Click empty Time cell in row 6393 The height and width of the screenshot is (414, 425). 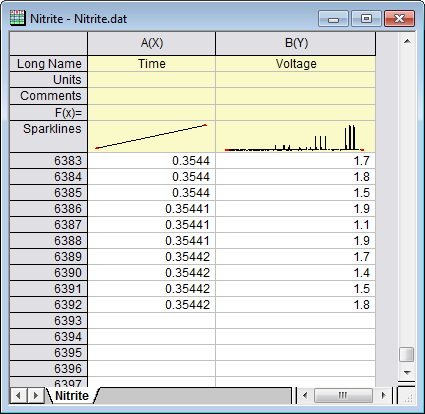[152, 321]
